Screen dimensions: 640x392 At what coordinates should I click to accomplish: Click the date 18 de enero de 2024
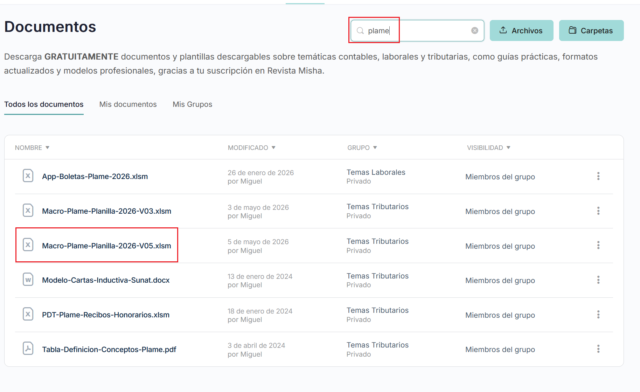pyautogui.click(x=260, y=311)
